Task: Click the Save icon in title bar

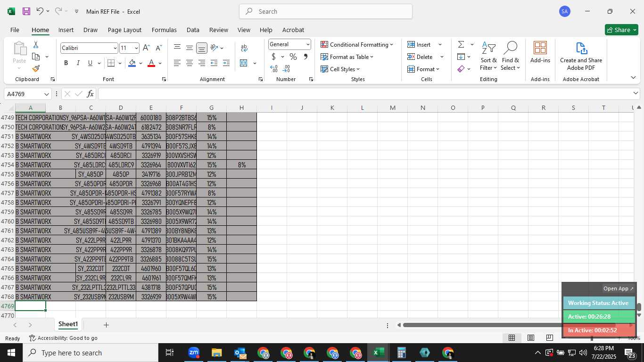Action: 26,11
